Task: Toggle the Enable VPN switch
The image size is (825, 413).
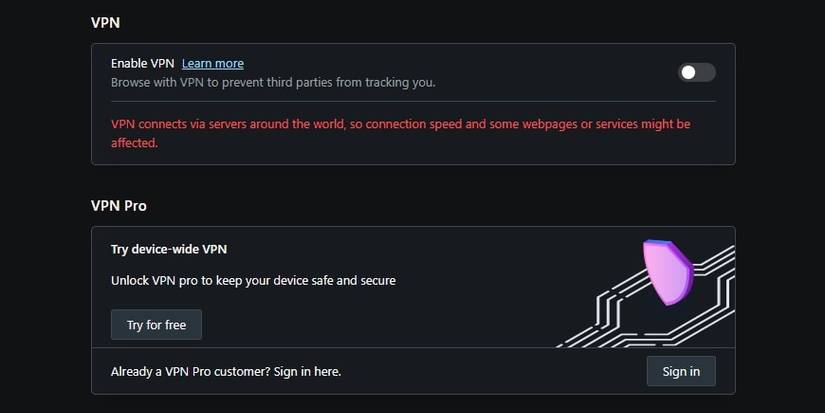Action: pyautogui.click(x=697, y=72)
